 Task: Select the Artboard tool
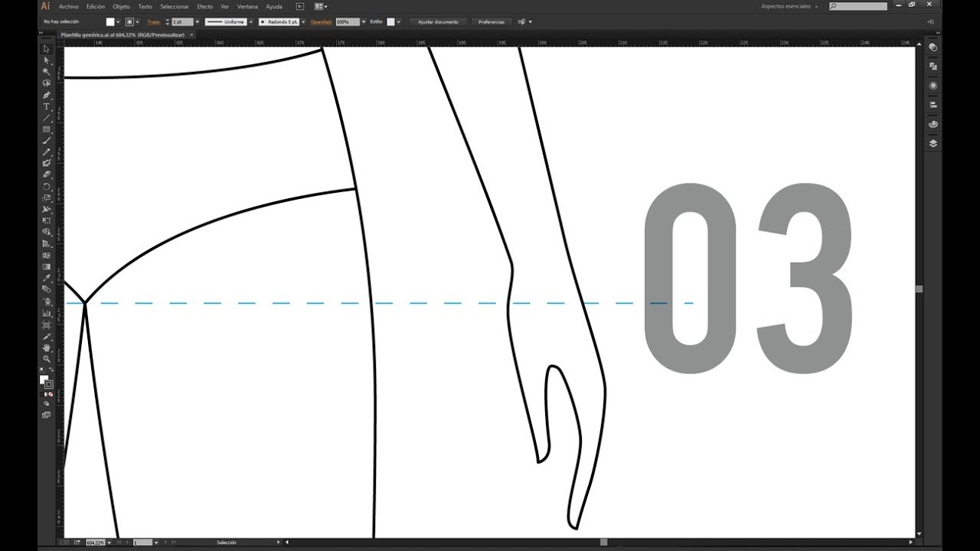47,324
